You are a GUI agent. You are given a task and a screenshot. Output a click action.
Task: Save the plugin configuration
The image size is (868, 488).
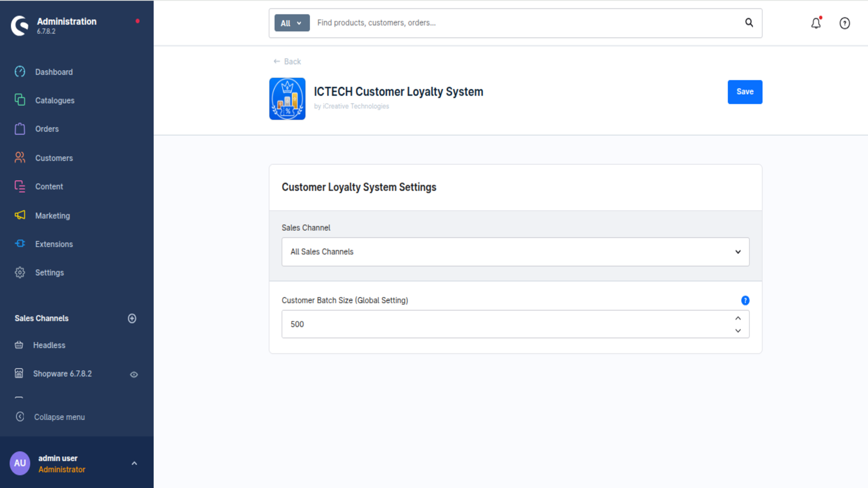pos(745,92)
